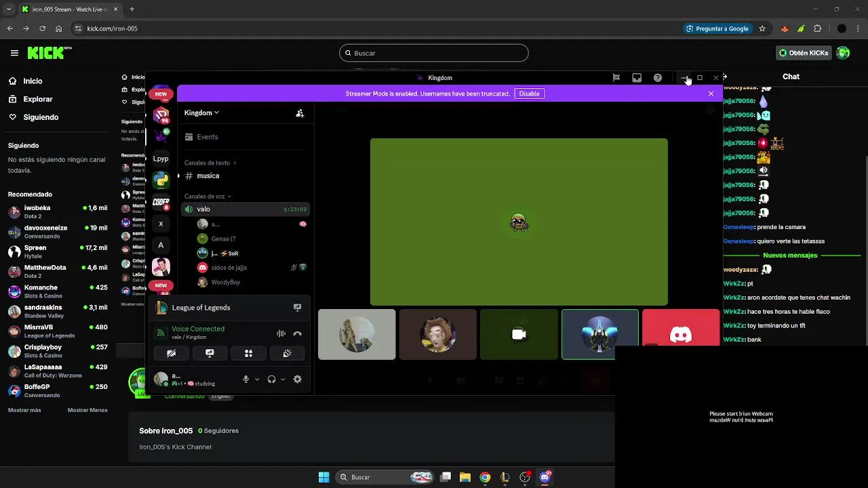This screenshot has width=868, height=488.
Task: Reload the kick.com page
Action: (x=42, y=28)
